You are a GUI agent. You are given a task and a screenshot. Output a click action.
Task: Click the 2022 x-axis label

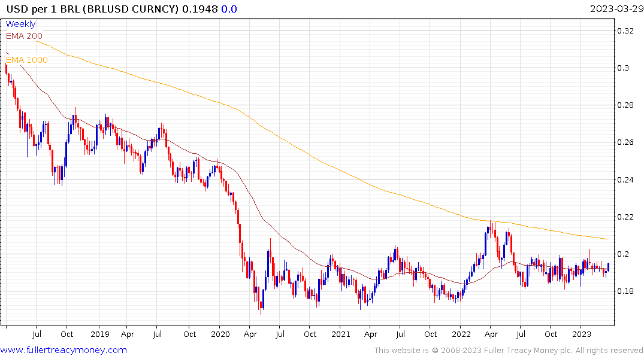[x=461, y=334]
